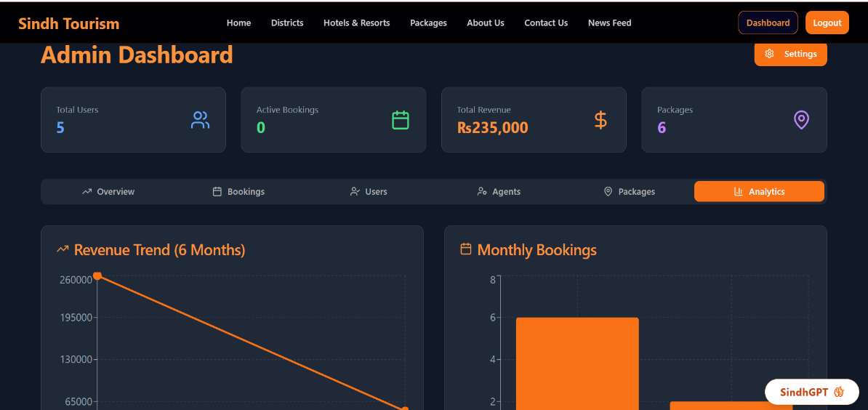Click the trend arrow icon beside Revenue Trend
The height and width of the screenshot is (410, 868).
click(63, 249)
